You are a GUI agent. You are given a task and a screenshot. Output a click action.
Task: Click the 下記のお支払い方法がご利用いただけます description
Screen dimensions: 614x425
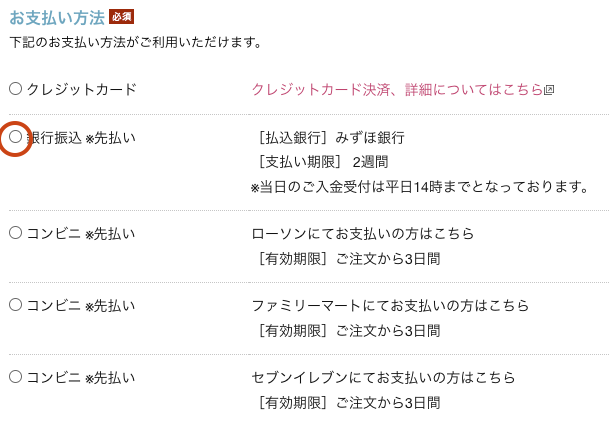135,42
